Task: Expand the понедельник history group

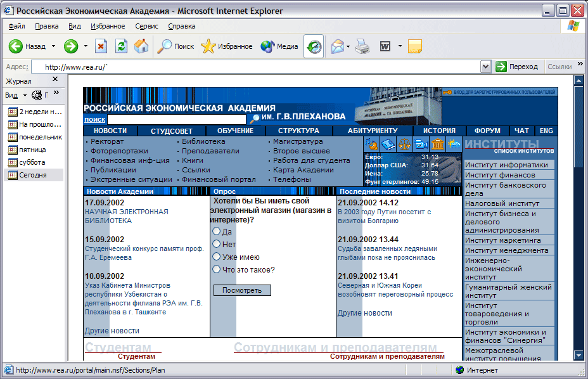Action: [35, 137]
